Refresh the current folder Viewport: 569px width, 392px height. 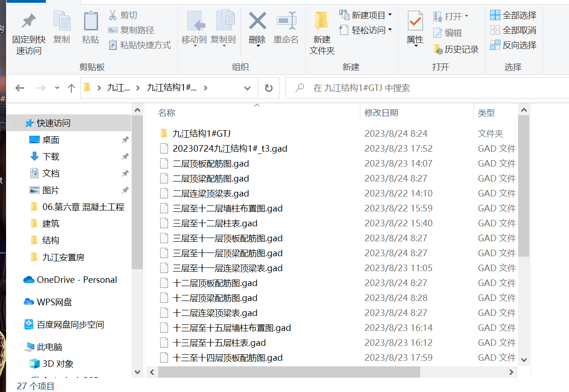pyautogui.click(x=268, y=88)
